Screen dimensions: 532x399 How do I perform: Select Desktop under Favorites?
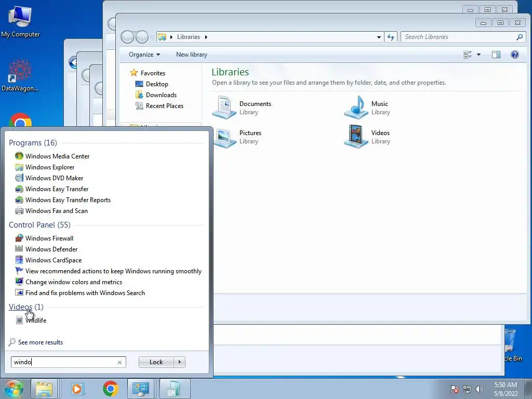pyautogui.click(x=152, y=84)
